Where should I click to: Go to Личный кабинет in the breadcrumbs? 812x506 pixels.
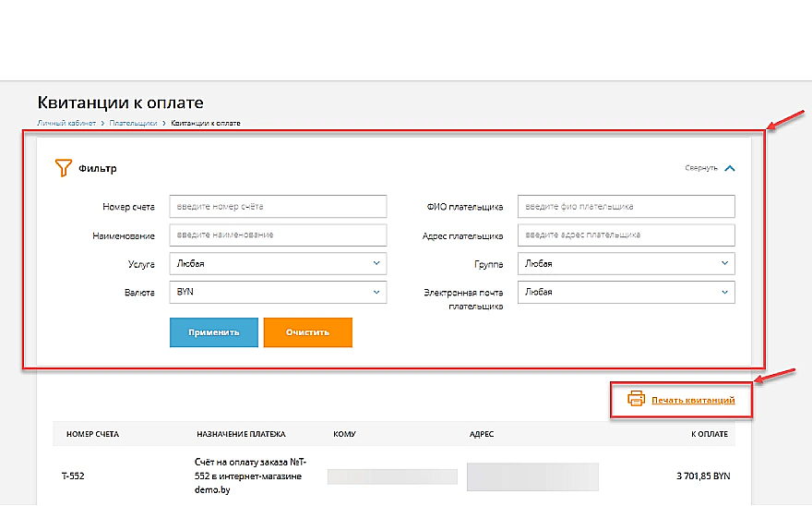click(x=66, y=123)
